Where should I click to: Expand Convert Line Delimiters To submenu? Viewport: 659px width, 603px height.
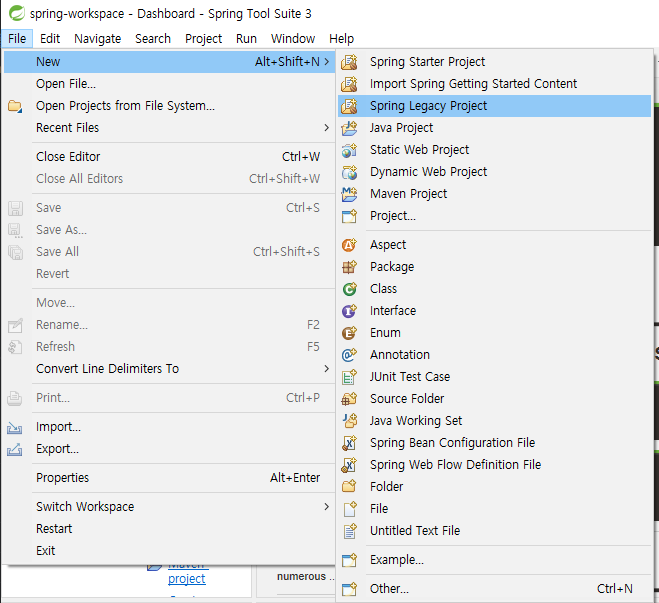[327, 369]
